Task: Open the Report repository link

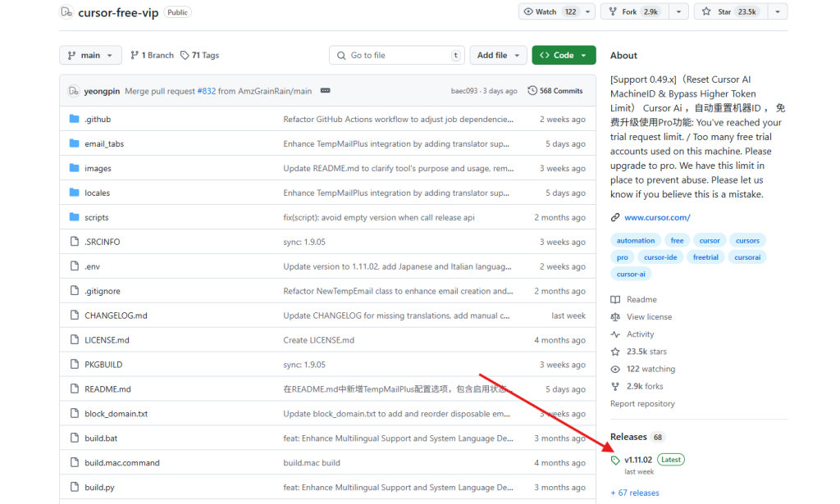Action: [x=642, y=403]
